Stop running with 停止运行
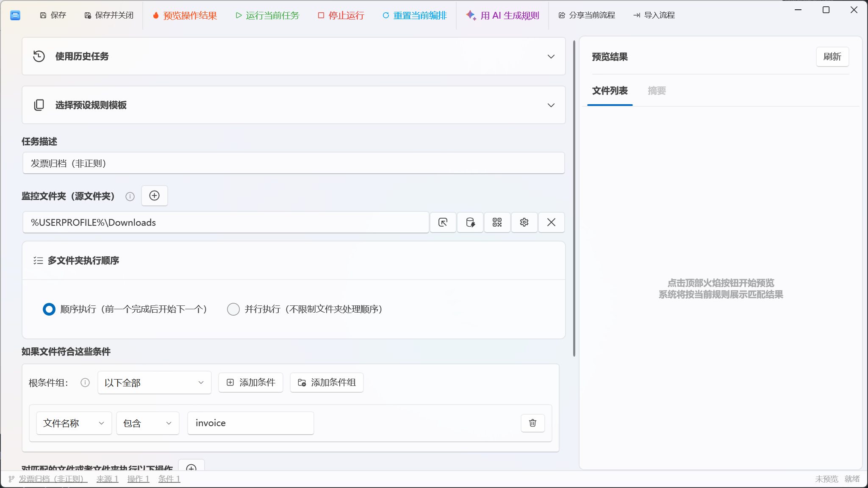The image size is (868, 488). point(341,15)
